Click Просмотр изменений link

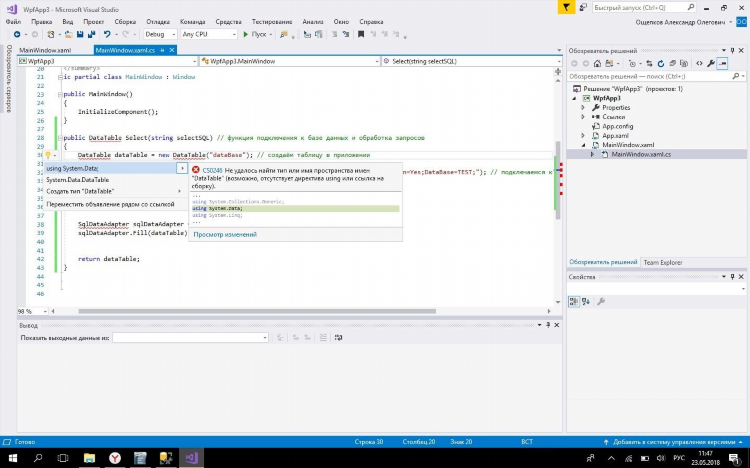click(225, 234)
